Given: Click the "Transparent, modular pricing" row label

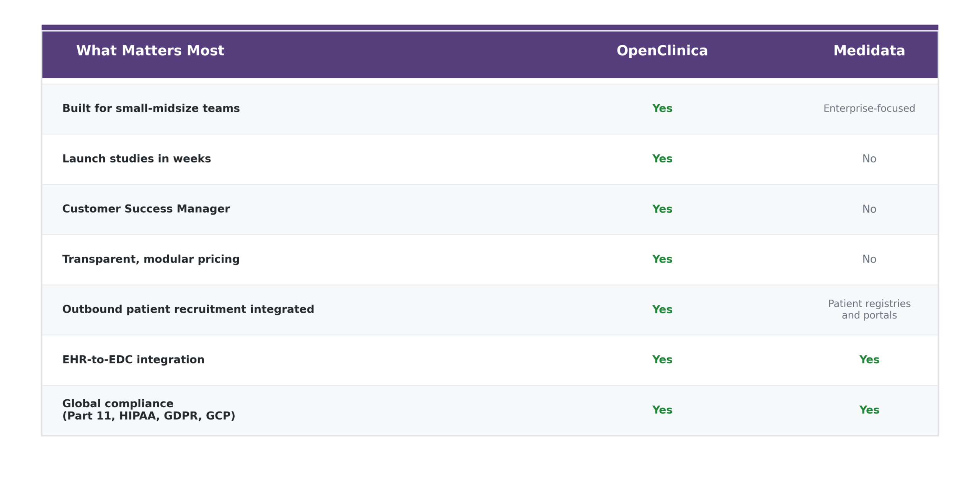Looking at the screenshot, I should (151, 259).
